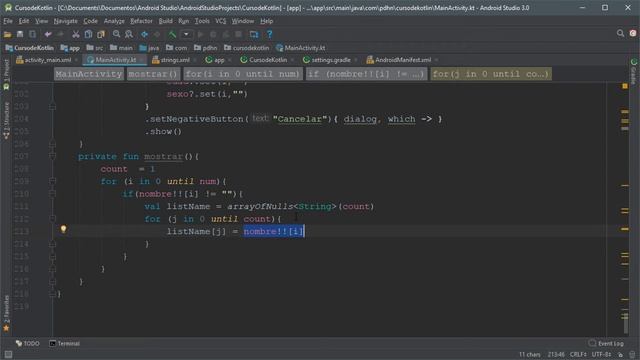Open the Build menu
The height and width of the screenshot is (360, 640).
(165, 21)
